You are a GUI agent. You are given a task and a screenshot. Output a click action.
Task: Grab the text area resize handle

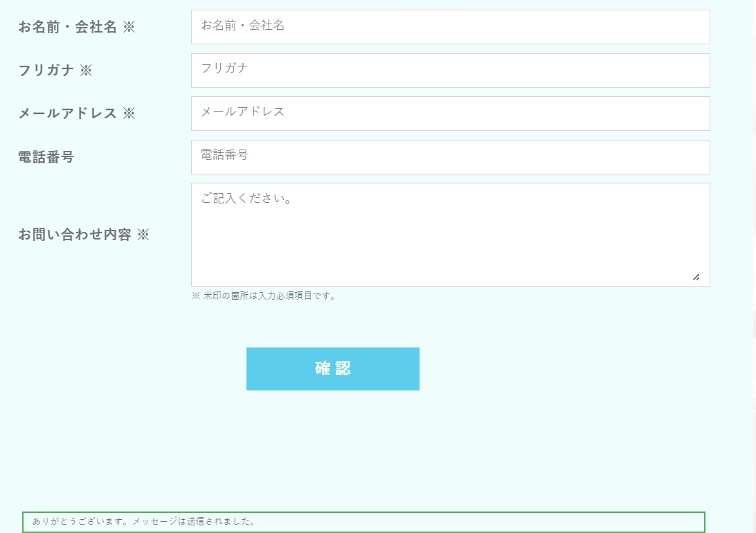[x=696, y=277]
